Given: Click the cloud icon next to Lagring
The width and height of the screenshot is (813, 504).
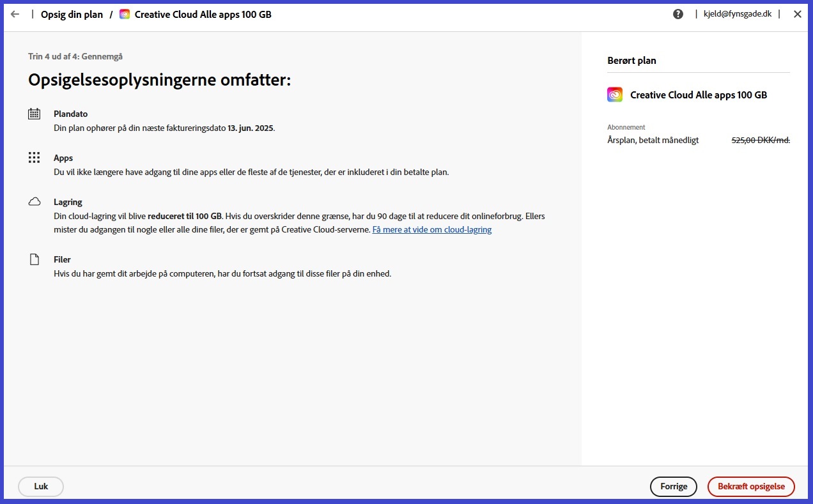Looking at the screenshot, I should point(35,202).
